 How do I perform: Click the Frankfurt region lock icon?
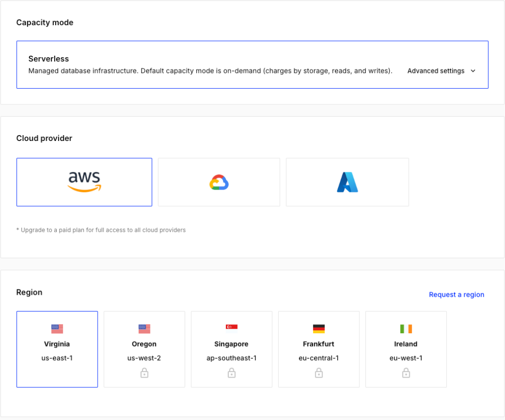(319, 373)
